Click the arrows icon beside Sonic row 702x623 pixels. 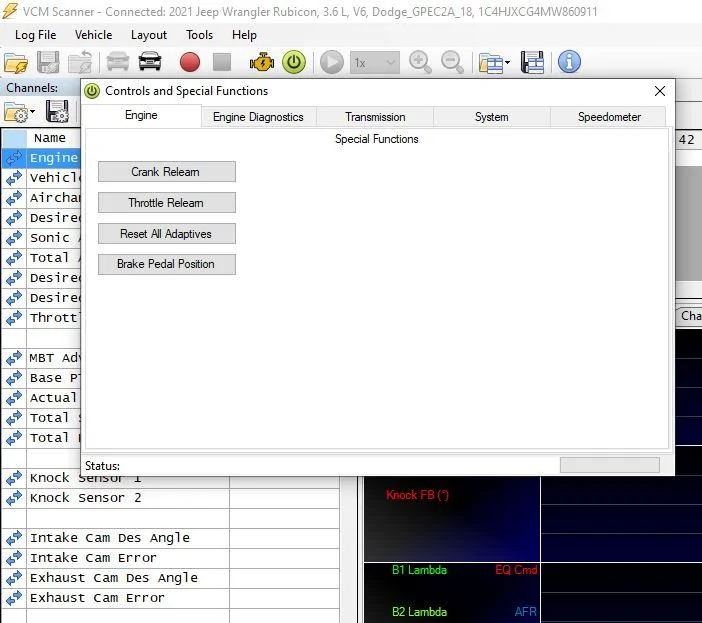click(x=14, y=238)
